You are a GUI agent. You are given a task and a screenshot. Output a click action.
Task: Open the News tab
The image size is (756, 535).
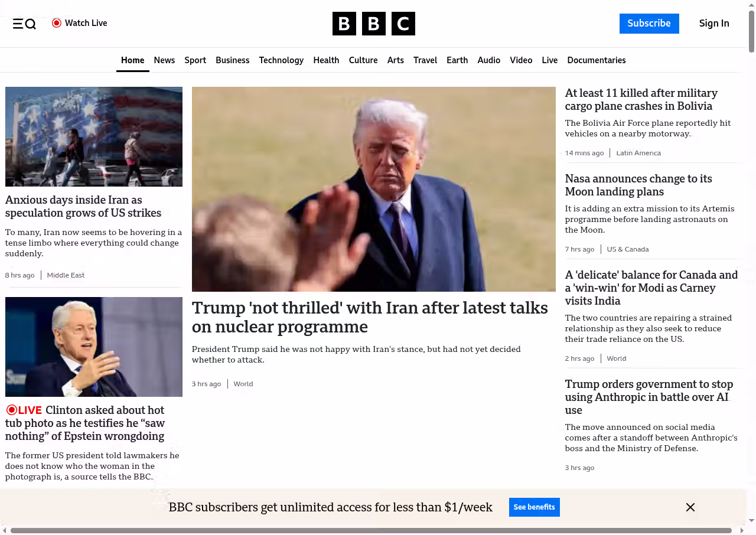164,60
